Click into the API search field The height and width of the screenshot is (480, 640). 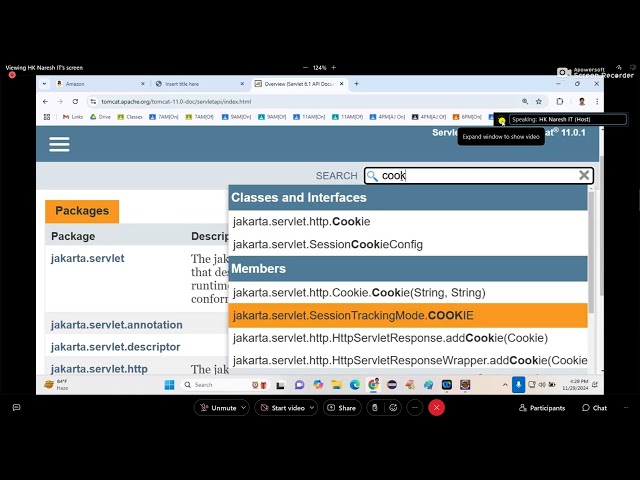pos(478,176)
